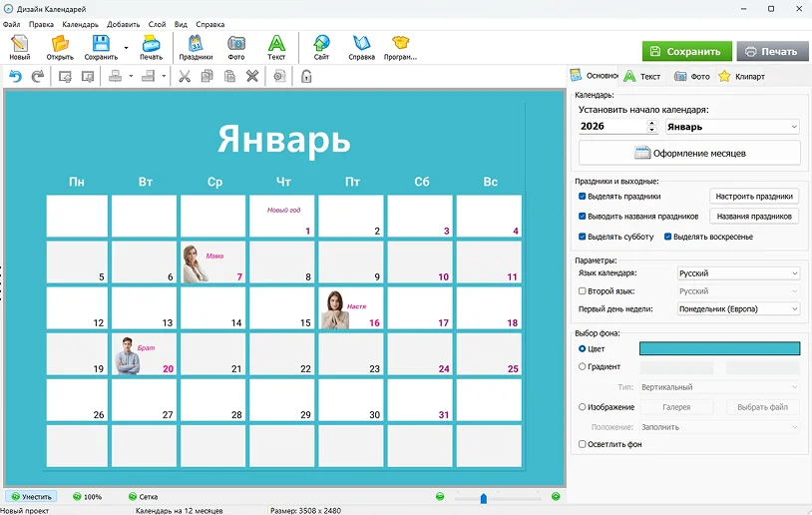Open the Фото tool in toolbar
The image size is (812, 515).
[235, 46]
